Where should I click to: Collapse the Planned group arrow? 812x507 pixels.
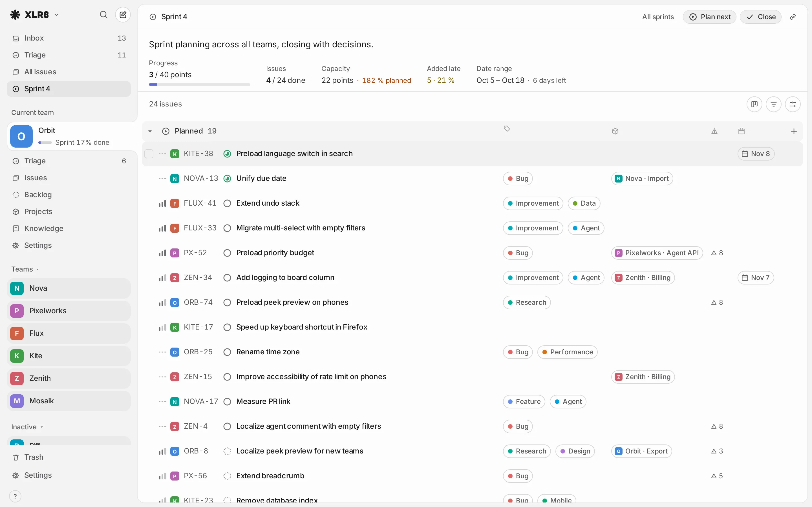(150, 131)
